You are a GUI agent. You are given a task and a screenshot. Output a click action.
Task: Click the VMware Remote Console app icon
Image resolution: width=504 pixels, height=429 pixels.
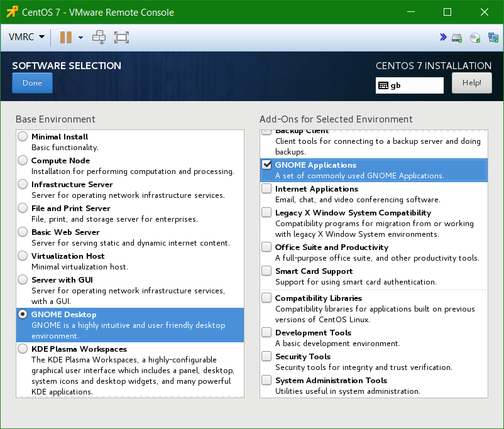pyautogui.click(x=12, y=12)
